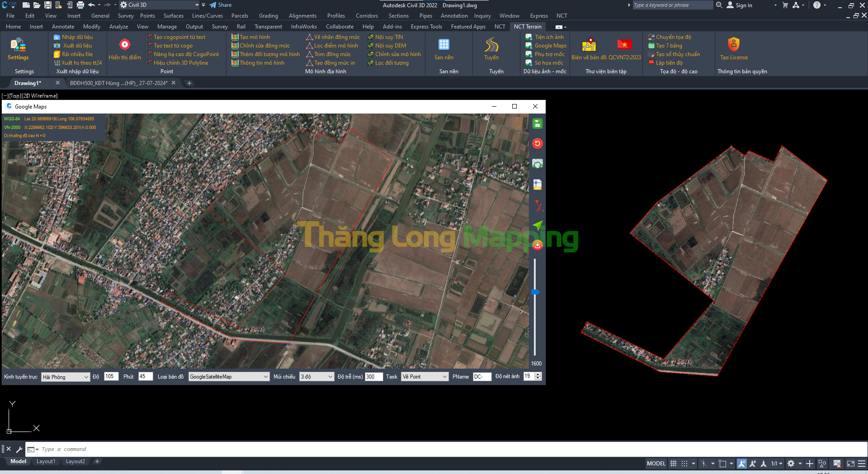Switch to the Layout1 tab
This screenshot has width=868, height=474.
[46, 461]
